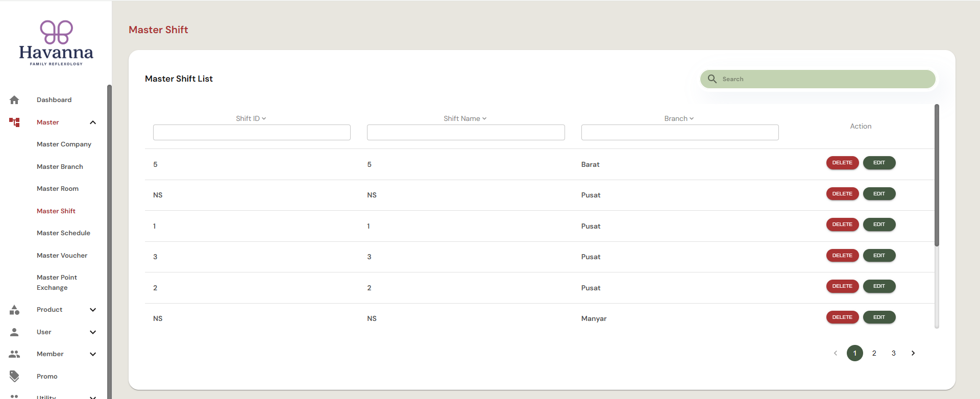Delete the Barat shift row
Screen dimensions: 980x399
(x=842, y=163)
